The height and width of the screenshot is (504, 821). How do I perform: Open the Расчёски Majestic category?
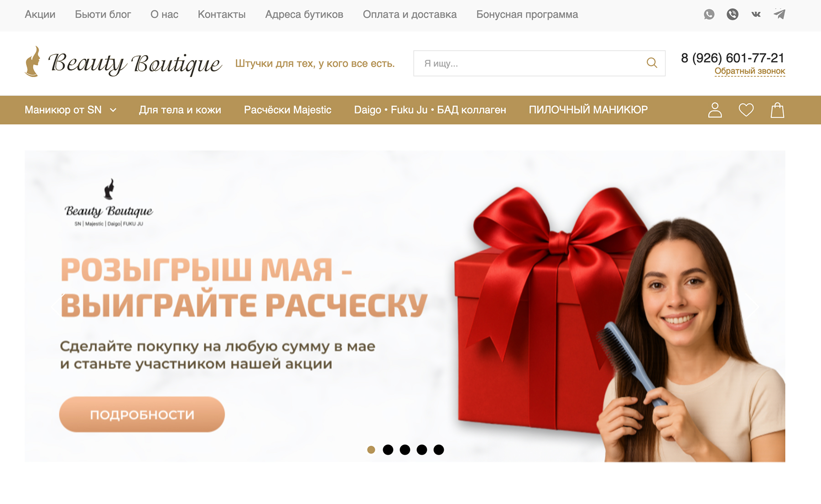287,110
